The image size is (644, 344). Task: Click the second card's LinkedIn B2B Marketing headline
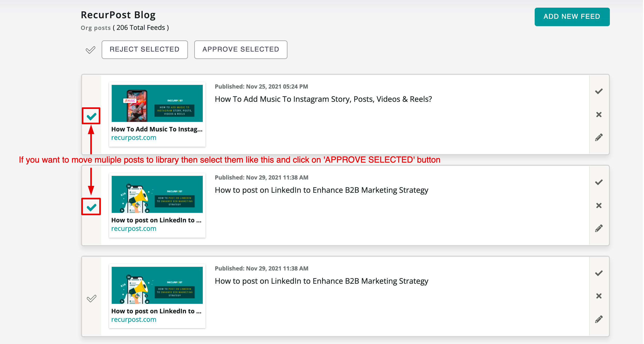coord(322,190)
